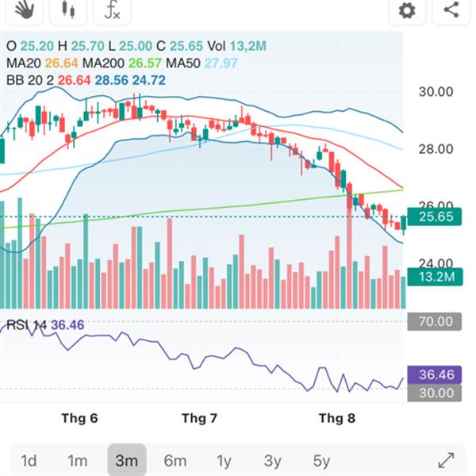Tap the RSI value label 36.46
The width and height of the screenshot is (476, 476).
click(435, 375)
